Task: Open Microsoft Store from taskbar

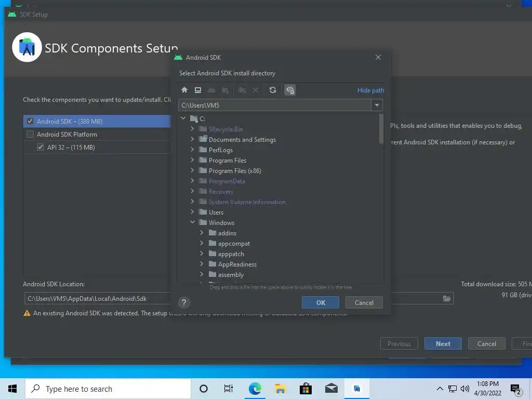Action: 305,389
